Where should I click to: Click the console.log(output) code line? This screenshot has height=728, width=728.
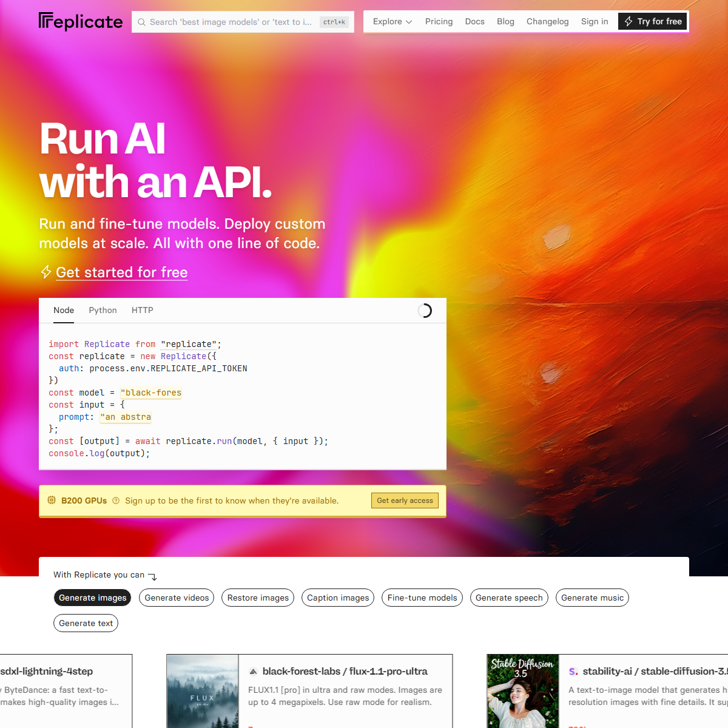click(x=99, y=453)
